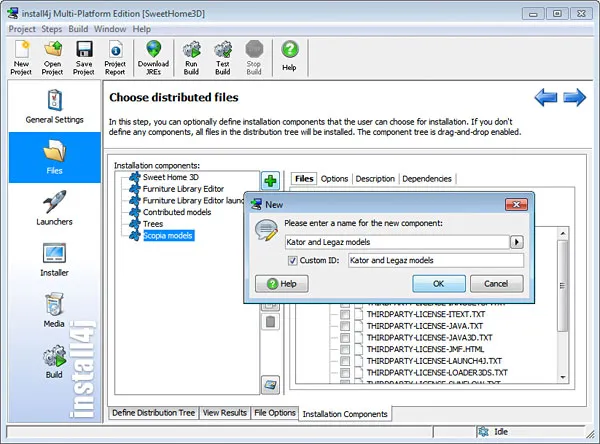This screenshot has width=600, height=444.
Task: Click Cancel in the New dialog
Action: click(x=496, y=284)
